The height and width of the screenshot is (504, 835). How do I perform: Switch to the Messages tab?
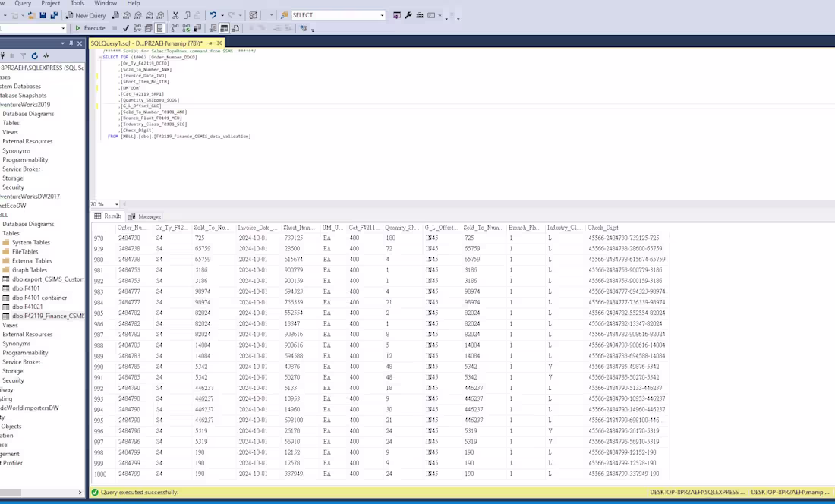[149, 216]
